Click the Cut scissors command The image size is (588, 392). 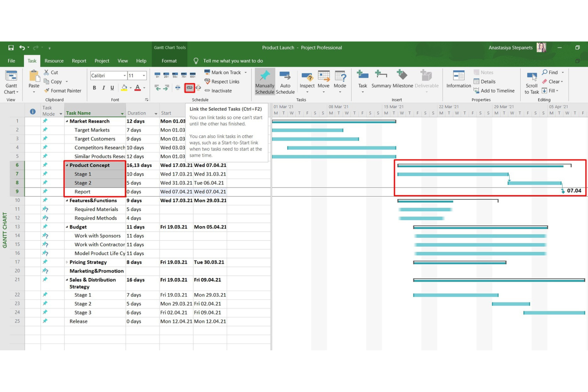click(x=51, y=72)
